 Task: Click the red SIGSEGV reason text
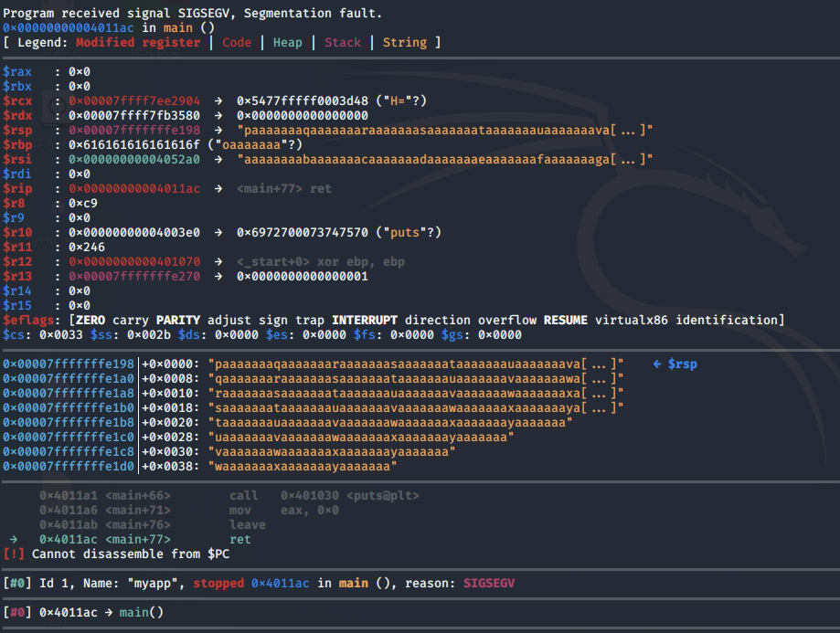[494, 583]
